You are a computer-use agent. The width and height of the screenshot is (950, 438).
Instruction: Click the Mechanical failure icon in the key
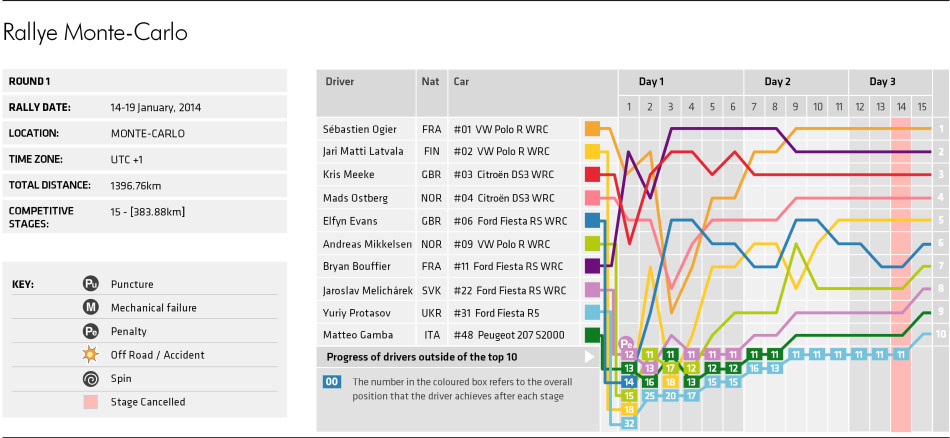pos(90,308)
